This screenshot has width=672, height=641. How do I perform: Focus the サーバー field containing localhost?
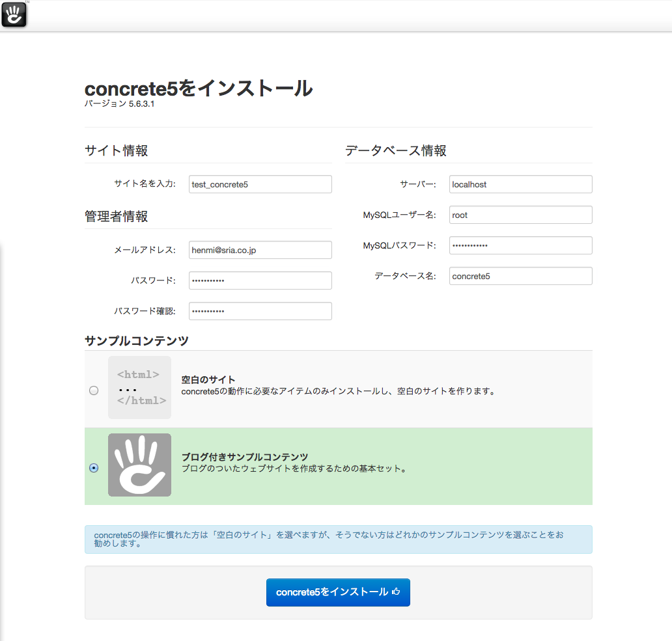coord(521,184)
